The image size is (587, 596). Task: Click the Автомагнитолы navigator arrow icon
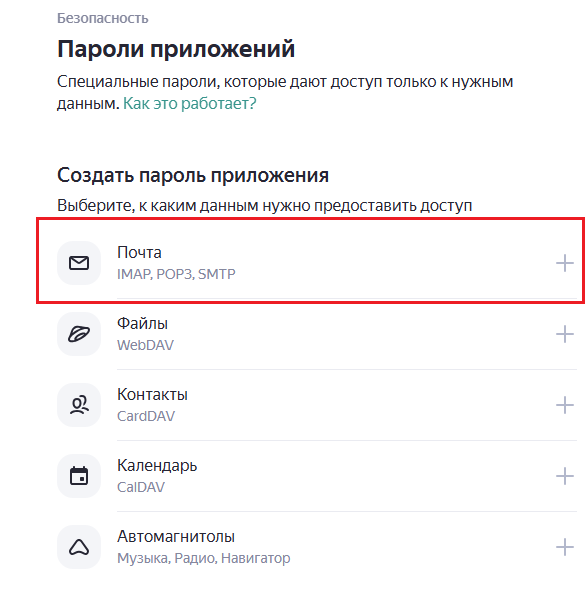(79, 547)
